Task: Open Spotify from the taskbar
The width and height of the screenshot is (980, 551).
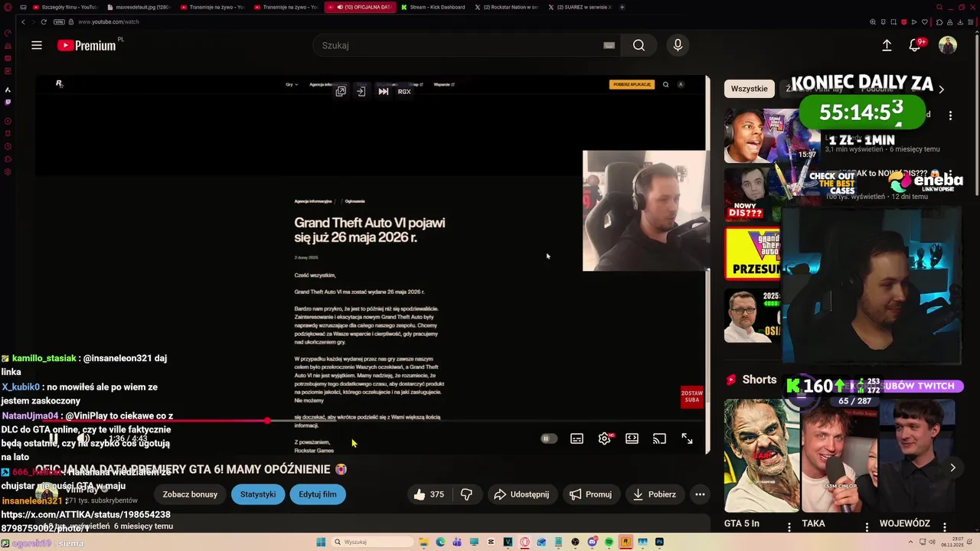Action: click(x=609, y=542)
